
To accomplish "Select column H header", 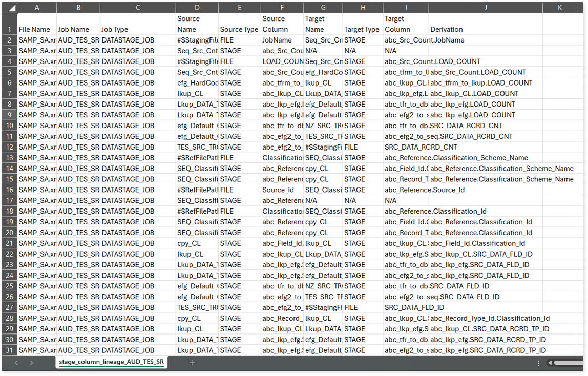I will click(x=363, y=8).
